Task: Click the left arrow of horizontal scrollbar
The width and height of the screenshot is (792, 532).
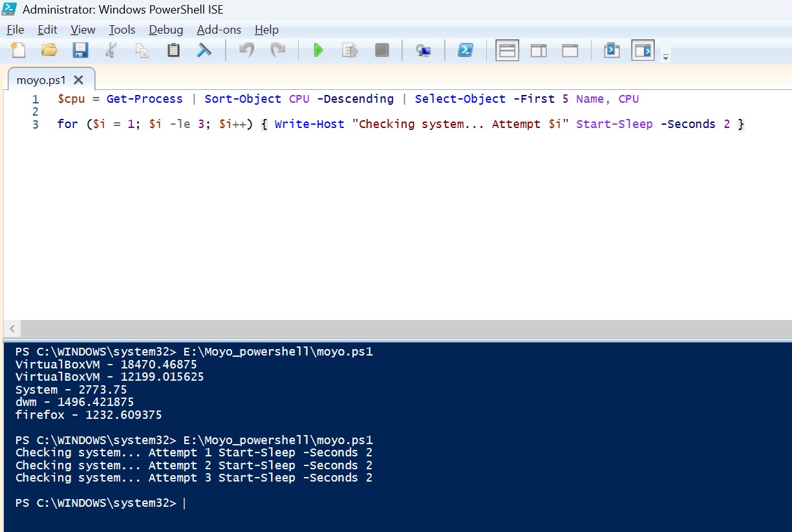Action: pos(12,328)
